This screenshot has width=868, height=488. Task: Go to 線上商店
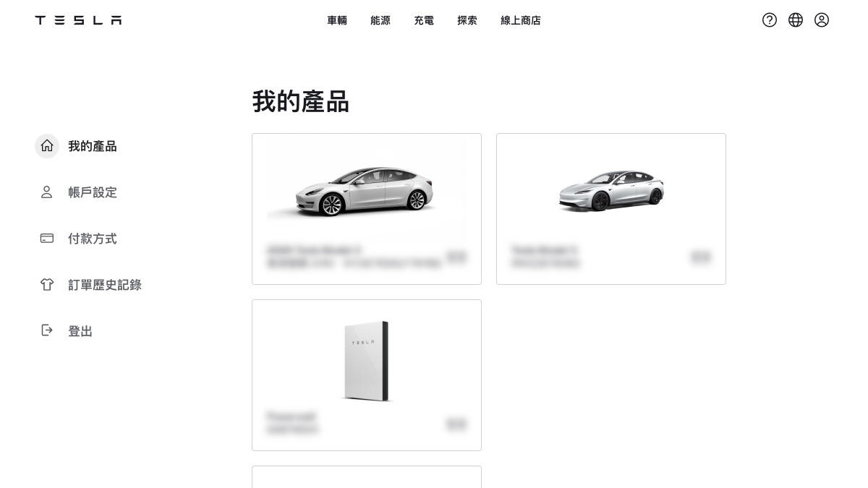tap(521, 20)
